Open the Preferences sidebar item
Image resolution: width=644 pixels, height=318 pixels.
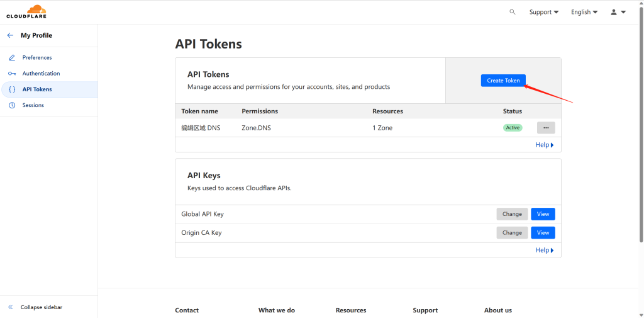[x=49, y=57]
